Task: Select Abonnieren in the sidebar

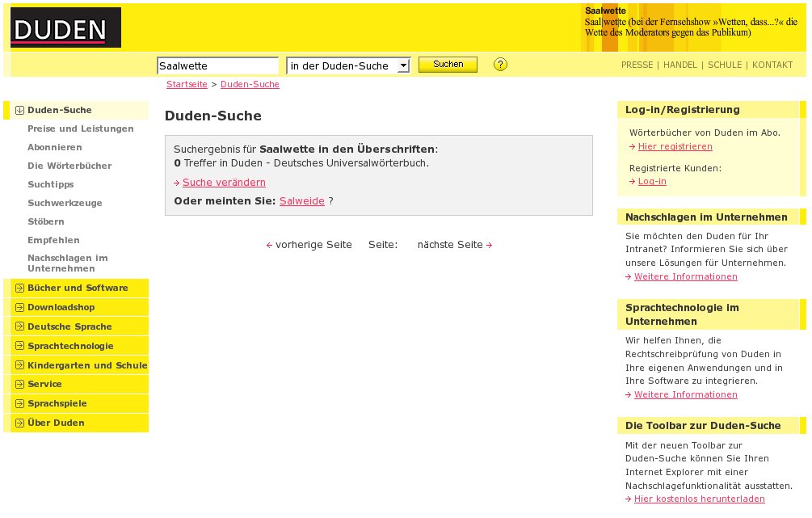Action: click(55, 147)
